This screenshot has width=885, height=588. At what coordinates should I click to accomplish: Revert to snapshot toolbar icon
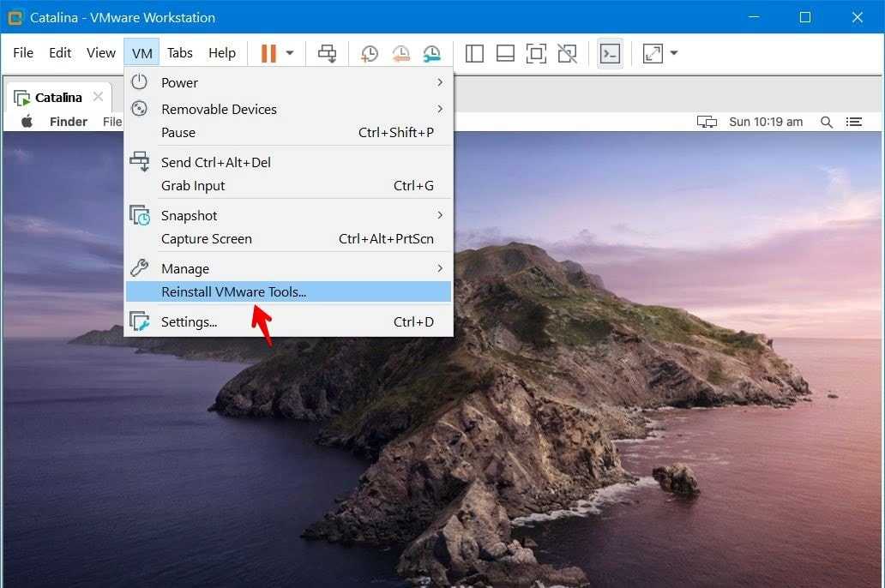tap(400, 54)
